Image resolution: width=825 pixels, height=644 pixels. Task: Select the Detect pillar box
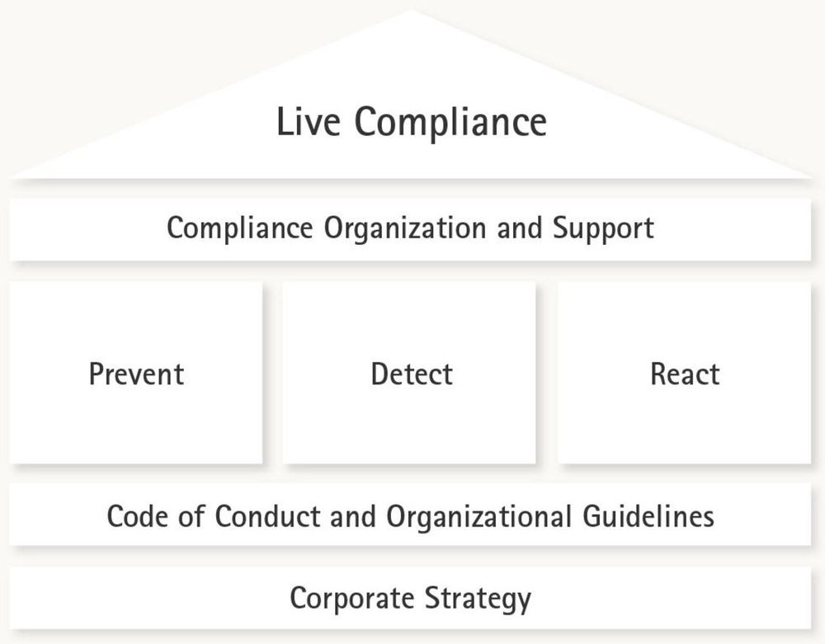point(409,373)
